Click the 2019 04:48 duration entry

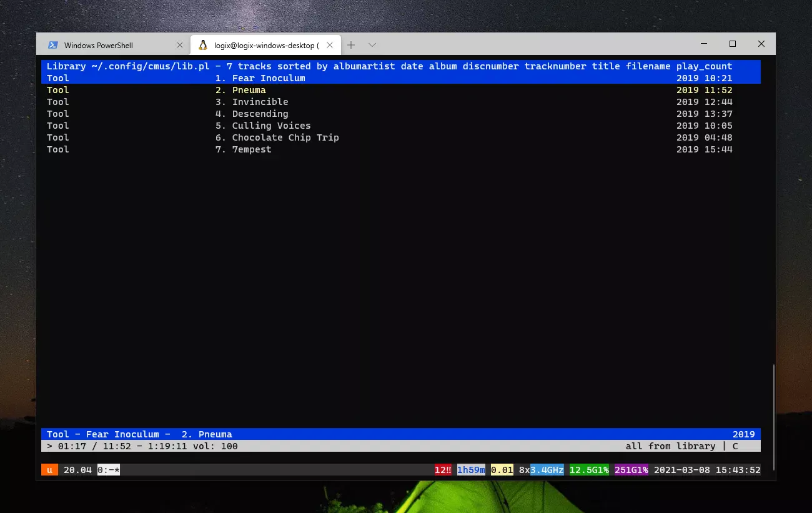(705, 137)
